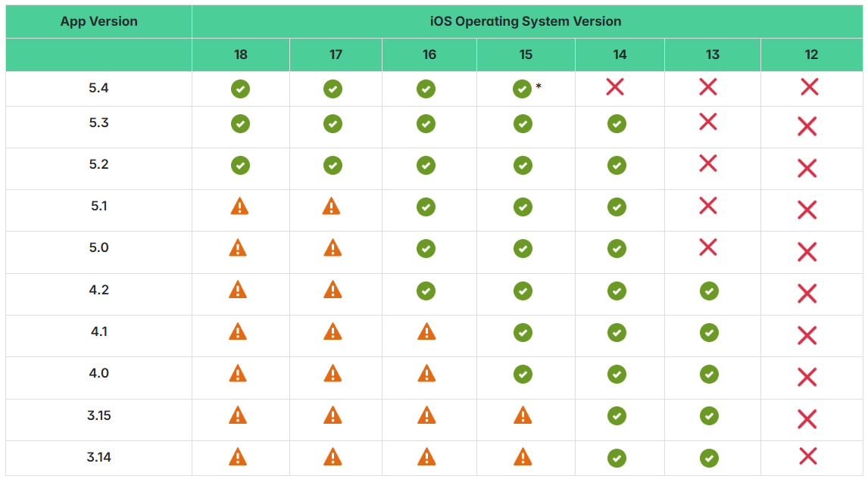Select the iOS 16 column header
Viewport: 868px width, 479px height.
tap(429, 54)
